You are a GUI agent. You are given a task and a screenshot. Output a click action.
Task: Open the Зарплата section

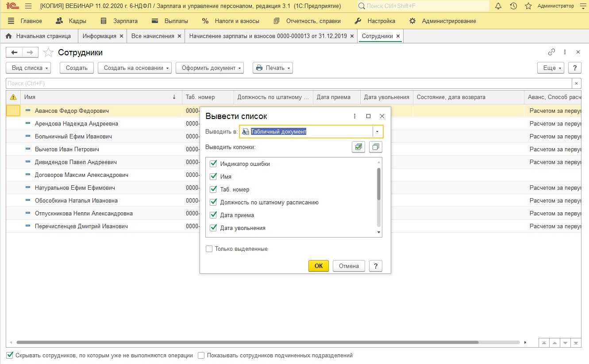pos(119,21)
